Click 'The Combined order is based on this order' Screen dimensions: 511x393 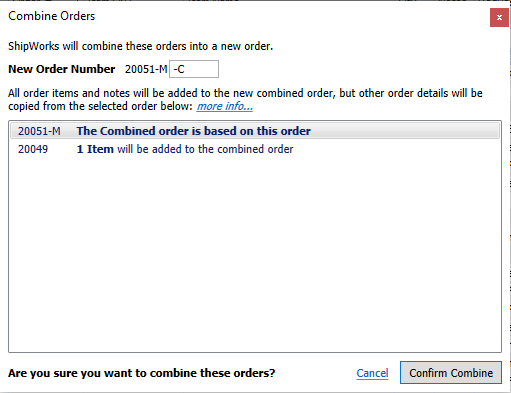[x=194, y=131]
